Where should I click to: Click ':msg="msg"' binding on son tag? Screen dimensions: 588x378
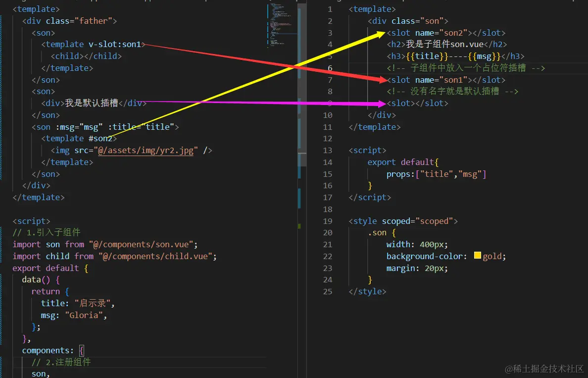point(79,127)
